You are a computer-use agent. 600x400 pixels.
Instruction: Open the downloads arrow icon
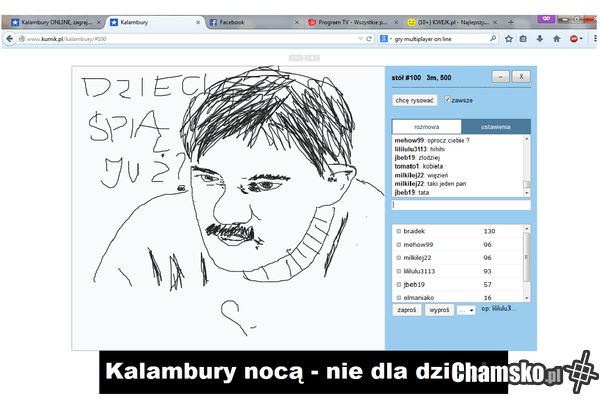click(540, 38)
